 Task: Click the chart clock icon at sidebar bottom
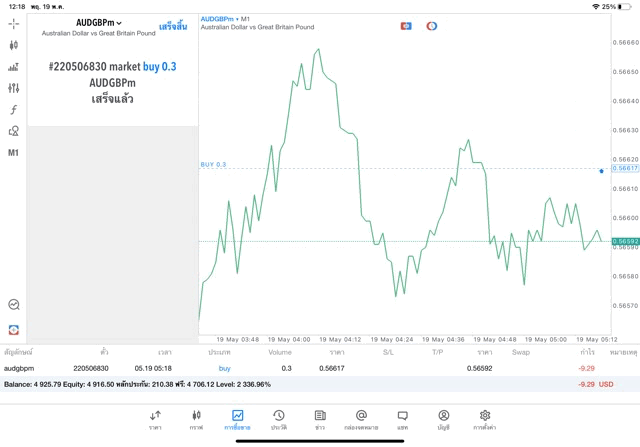[x=13, y=305]
